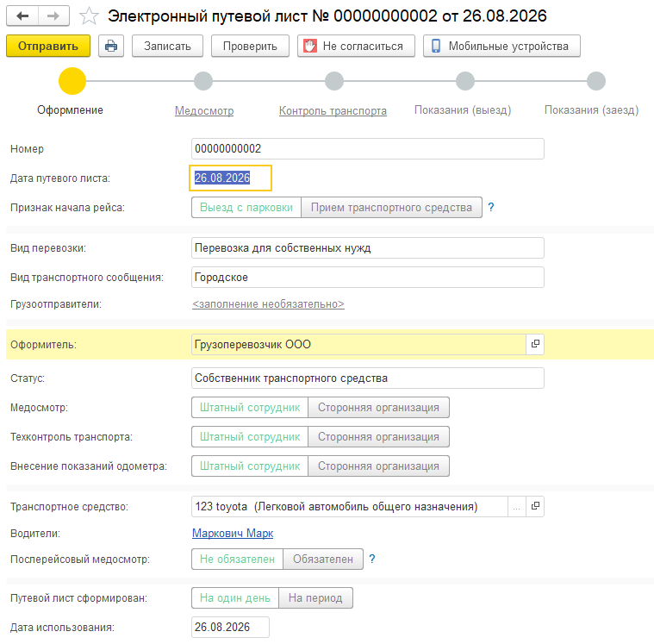Click the Оформитель field Грузоперевозчик ООО
The width and height of the screenshot is (654, 644).
point(358,344)
